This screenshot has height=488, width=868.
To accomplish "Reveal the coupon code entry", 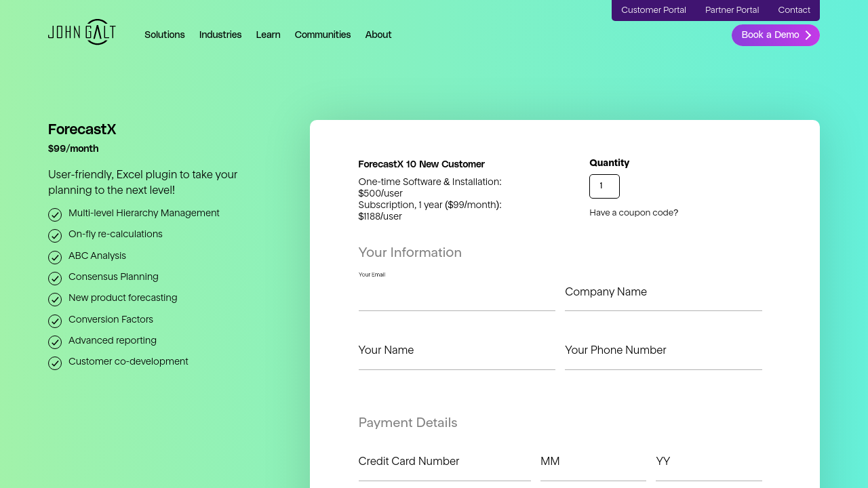I will (633, 213).
